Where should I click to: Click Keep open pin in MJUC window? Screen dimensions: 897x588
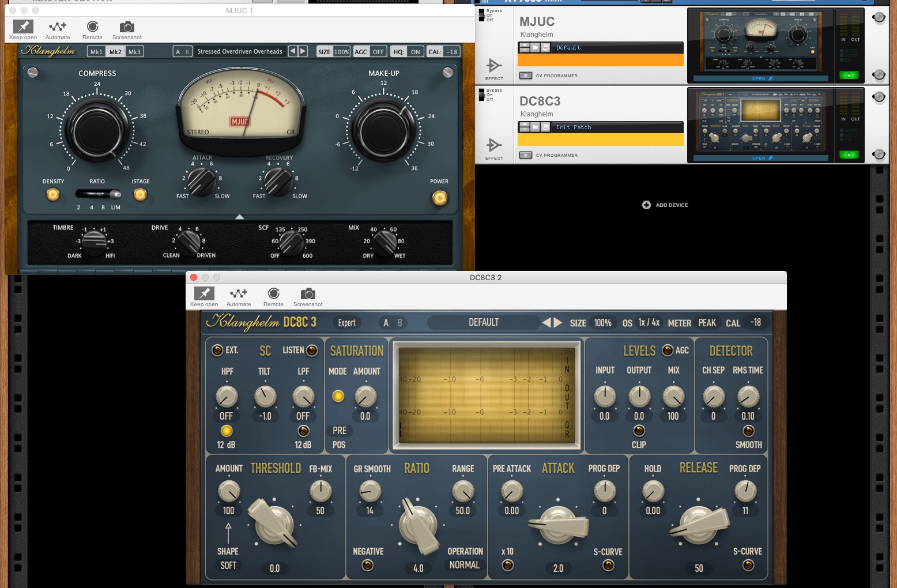tap(23, 27)
